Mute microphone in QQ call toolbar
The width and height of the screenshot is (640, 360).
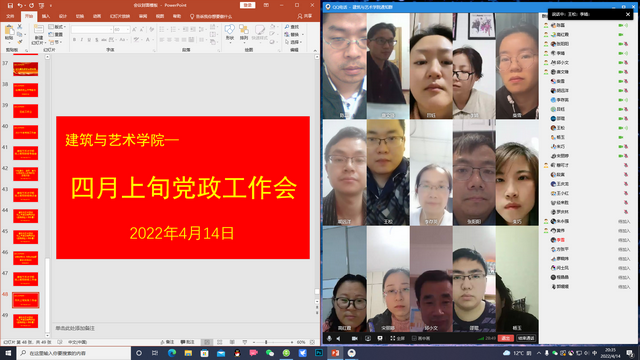pos(329,338)
